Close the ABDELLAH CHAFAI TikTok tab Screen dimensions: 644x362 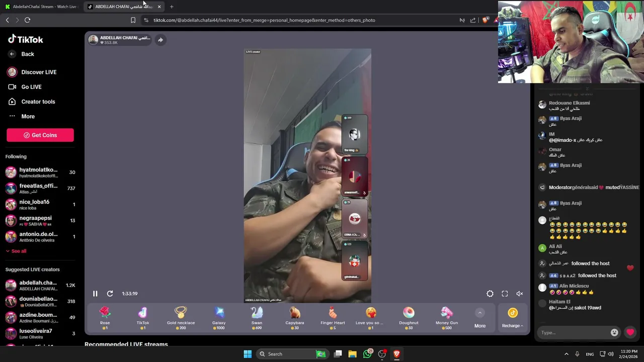click(x=159, y=7)
